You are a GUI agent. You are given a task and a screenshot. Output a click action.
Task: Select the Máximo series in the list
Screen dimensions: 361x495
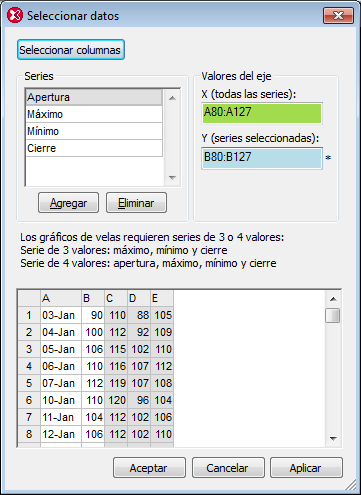[94, 114]
